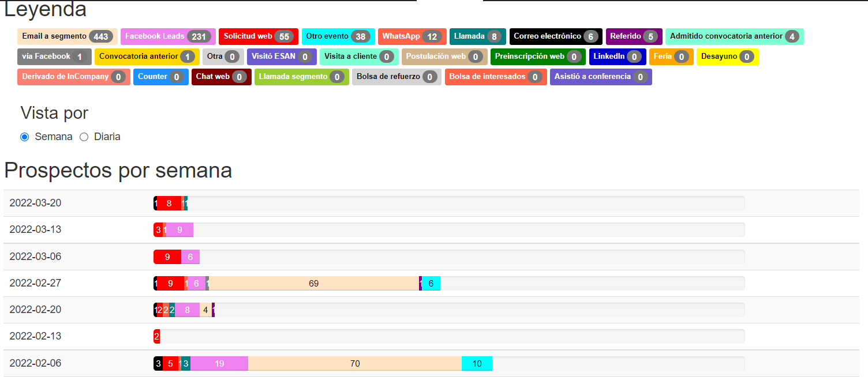Click Admitido convocatoria anterior legend tag

pos(735,36)
